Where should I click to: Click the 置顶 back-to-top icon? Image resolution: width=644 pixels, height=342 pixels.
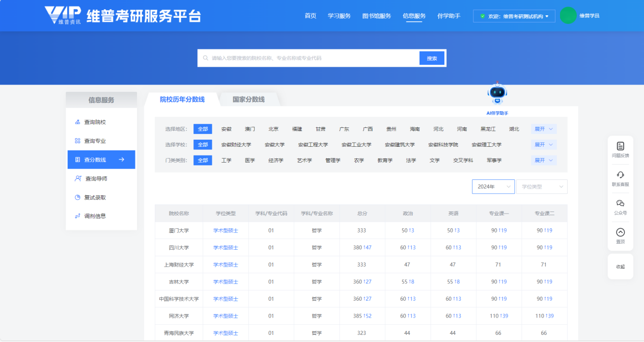(x=620, y=232)
